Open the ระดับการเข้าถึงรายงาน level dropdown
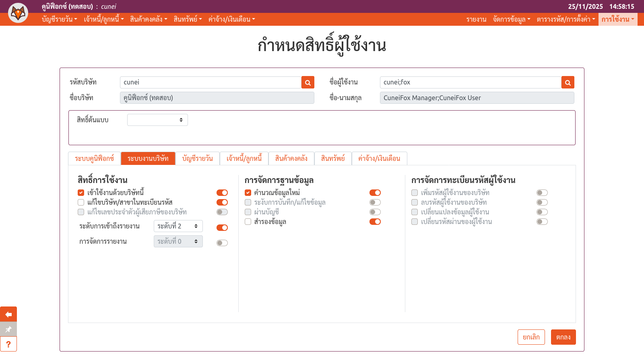 [178, 226]
